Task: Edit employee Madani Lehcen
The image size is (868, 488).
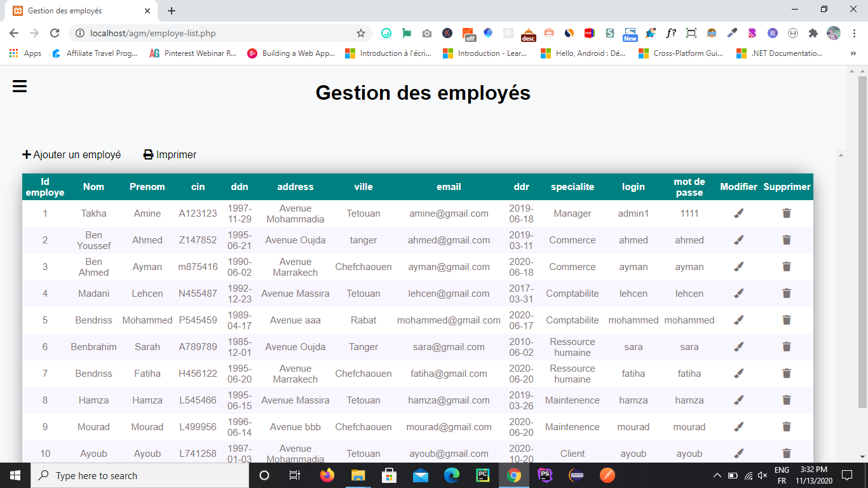Action: pos(738,294)
